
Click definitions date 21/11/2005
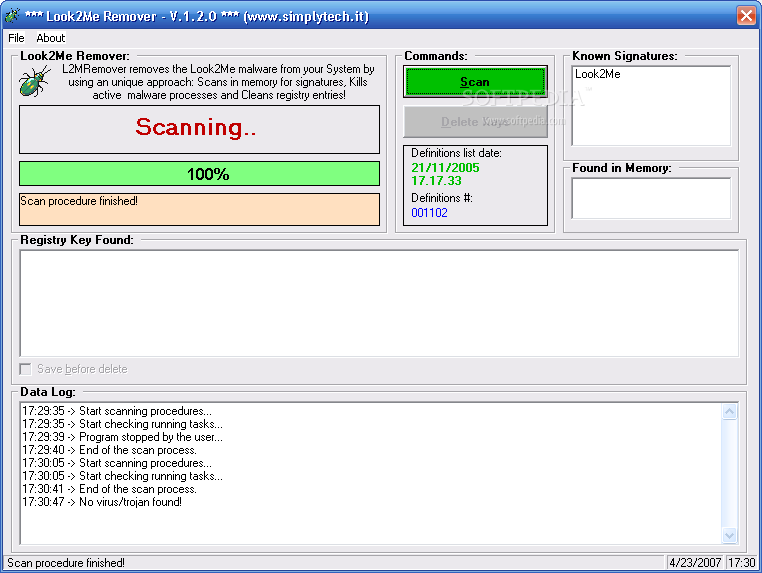[445, 168]
